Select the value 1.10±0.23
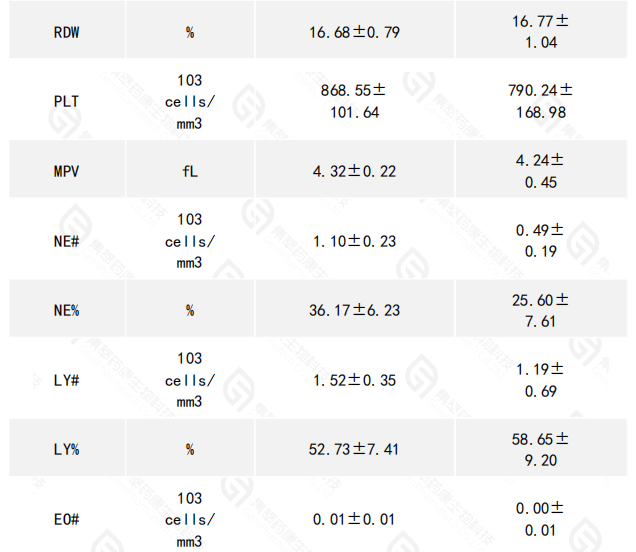The image size is (636, 552). 354,241
